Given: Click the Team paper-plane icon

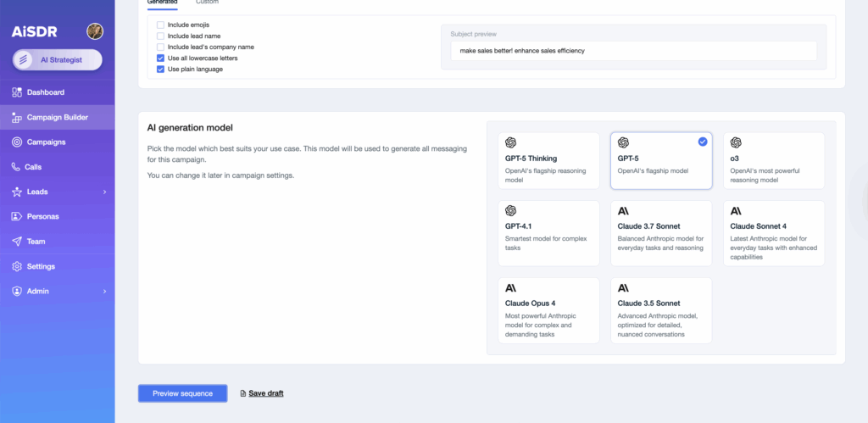Looking at the screenshot, I should click(17, 242).
